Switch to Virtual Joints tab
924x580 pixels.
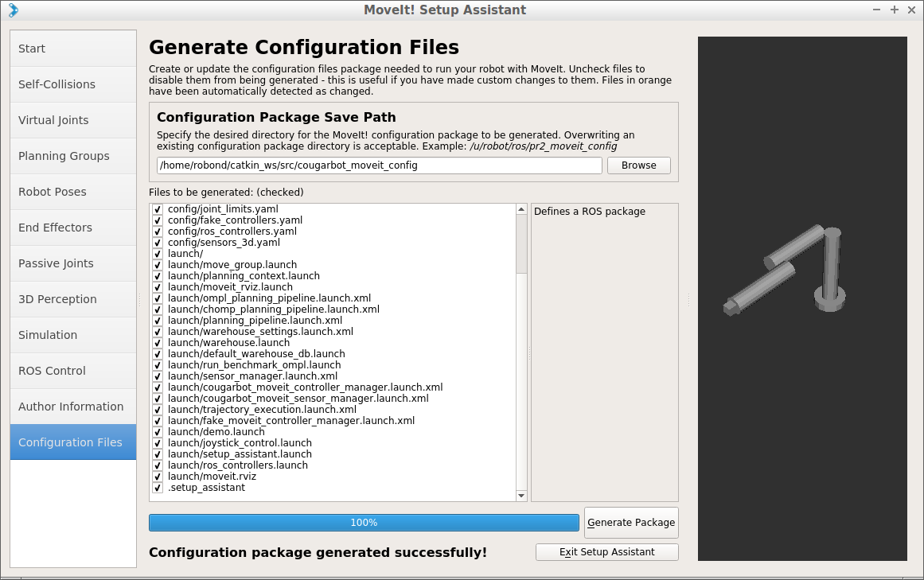(73, 120)
